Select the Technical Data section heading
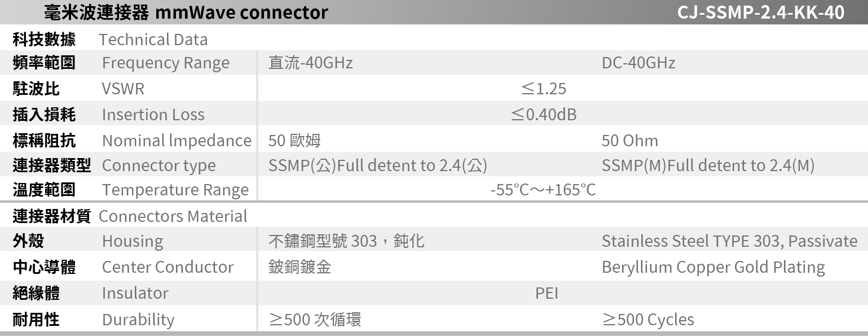Screen dimensions: 868x336 pyautogui.click(x=153, y=40)
